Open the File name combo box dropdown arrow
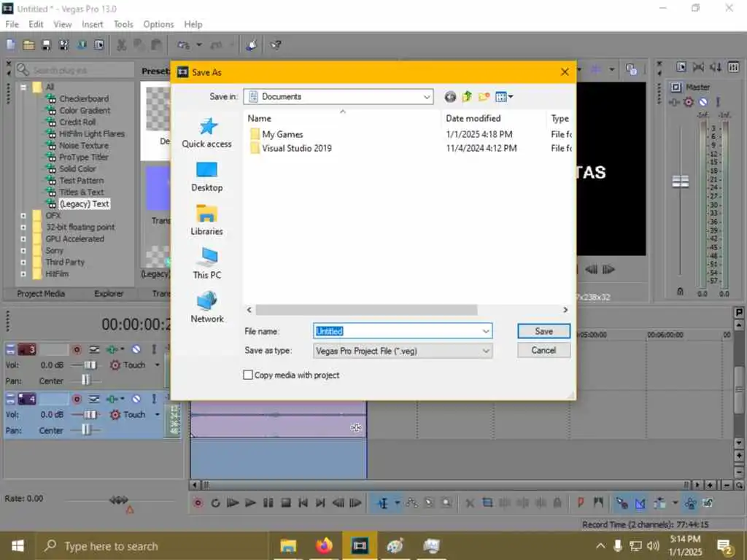 pyautogui.click(x=485, y=332)
